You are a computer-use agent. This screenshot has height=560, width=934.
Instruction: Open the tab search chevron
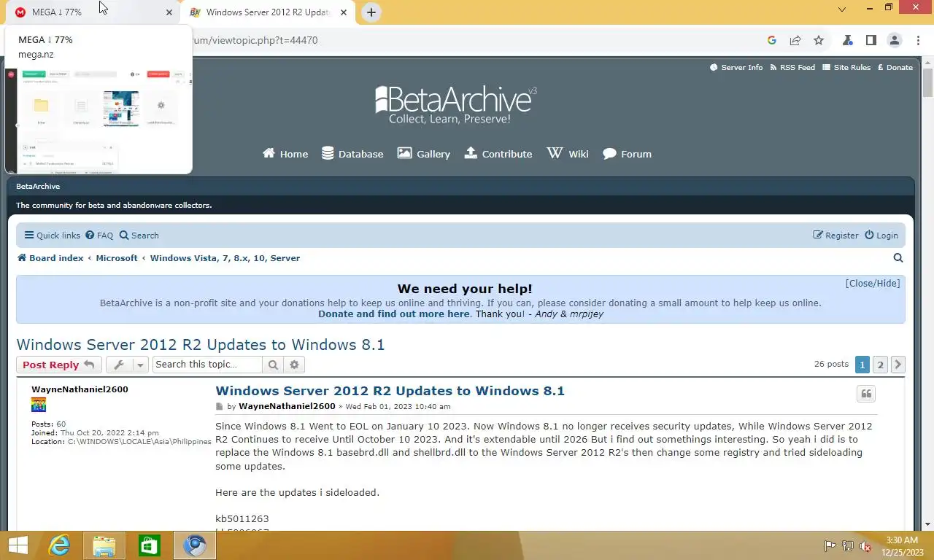842,9
